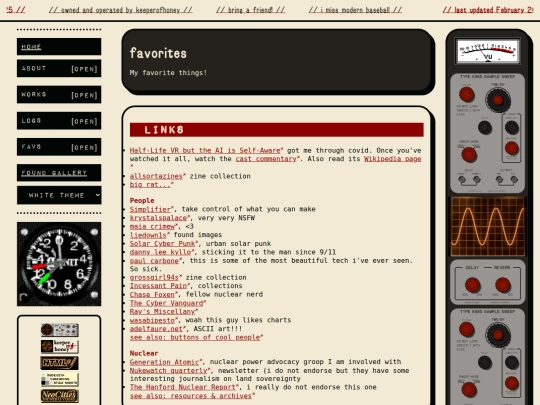Click the keeper of honey badge
Screen dimensions: 540x405
pyautogui.click(x=60, y=346)
